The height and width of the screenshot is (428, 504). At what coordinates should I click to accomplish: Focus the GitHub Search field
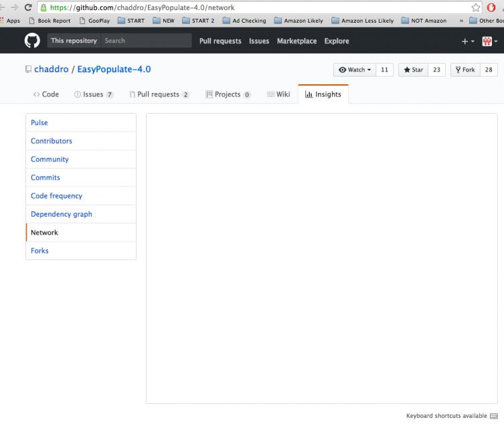[x=147, y=40]
